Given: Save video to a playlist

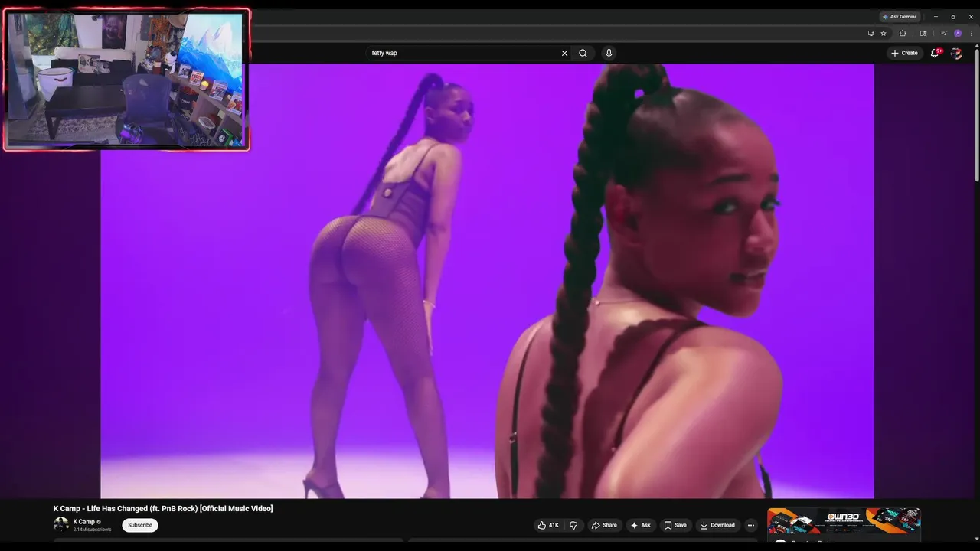Looking at the screenshot, I should pyautogui.click(x=675, y=525).
